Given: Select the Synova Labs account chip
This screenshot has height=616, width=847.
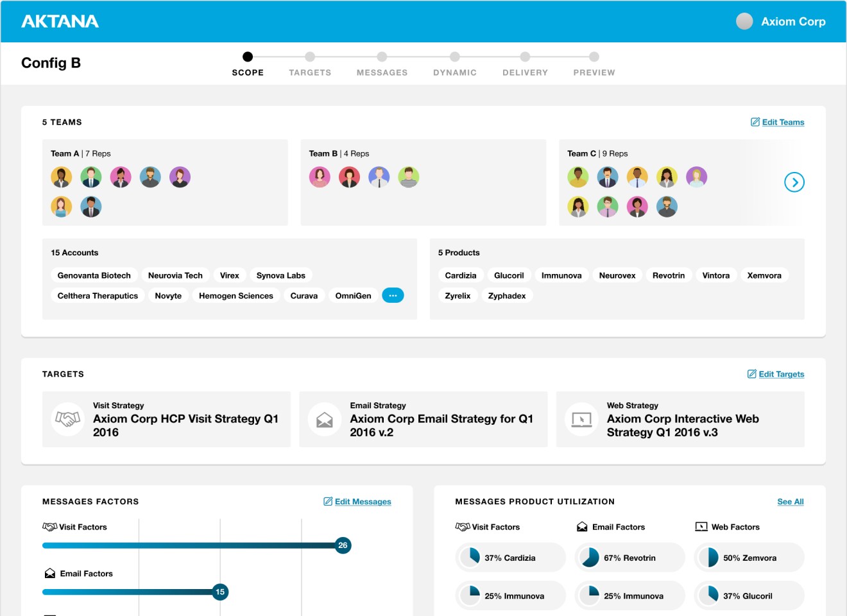Looking at the screenshot, I should click(281, 275).
